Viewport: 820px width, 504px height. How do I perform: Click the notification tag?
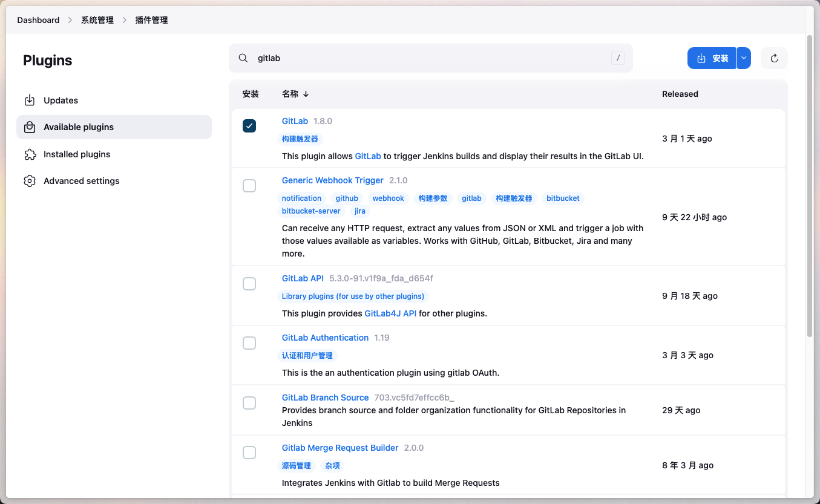[301, 198]
